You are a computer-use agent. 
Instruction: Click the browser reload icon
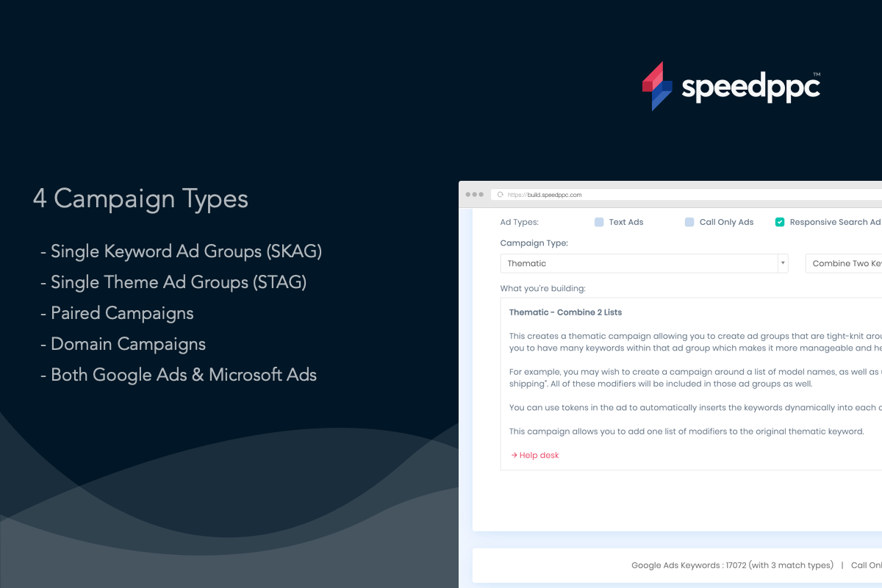pos(501,195)
